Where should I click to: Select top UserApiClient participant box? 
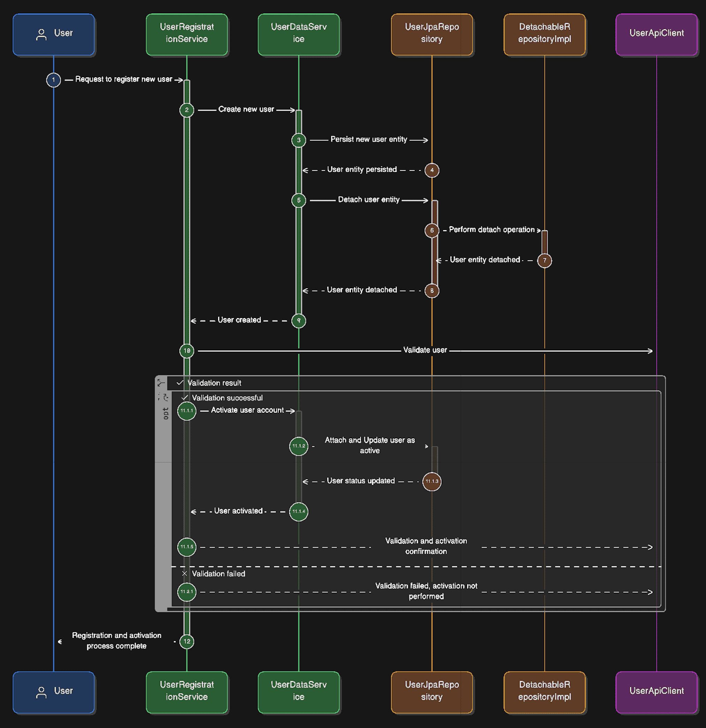pos(656,35)
